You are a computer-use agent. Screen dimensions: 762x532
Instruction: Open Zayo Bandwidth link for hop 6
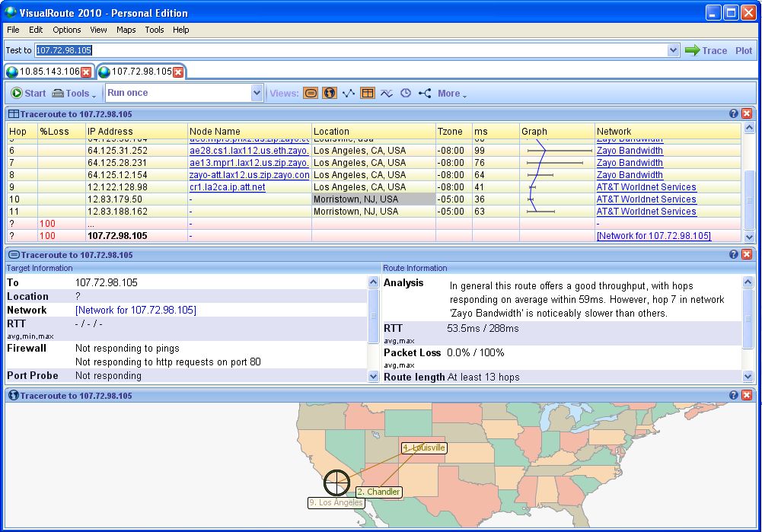(630, 151)
